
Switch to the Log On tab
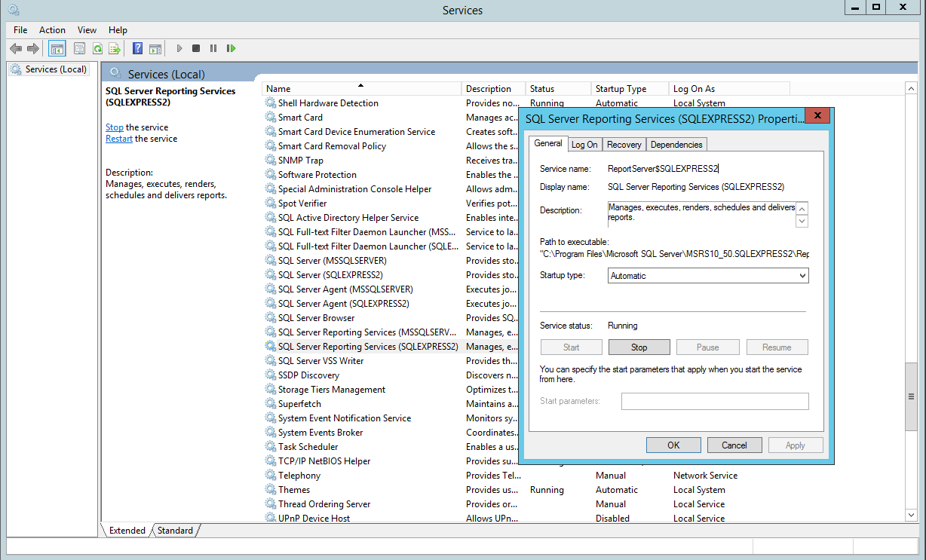(584, 145)
